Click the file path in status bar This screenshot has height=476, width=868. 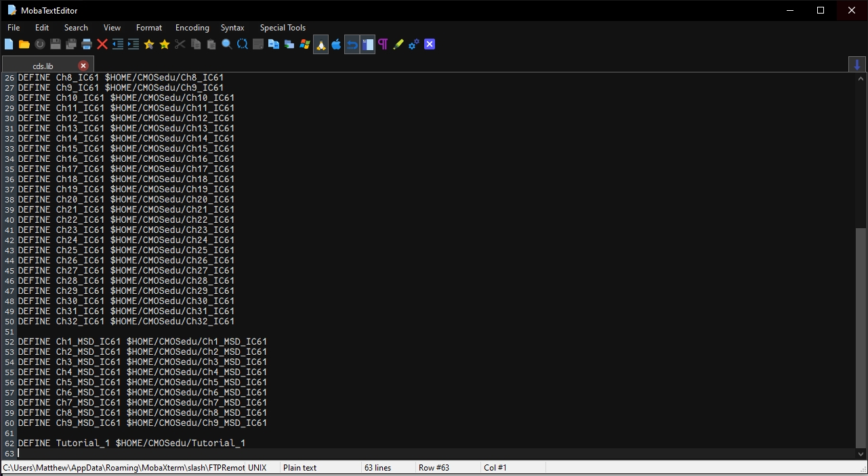coord(124,468)
